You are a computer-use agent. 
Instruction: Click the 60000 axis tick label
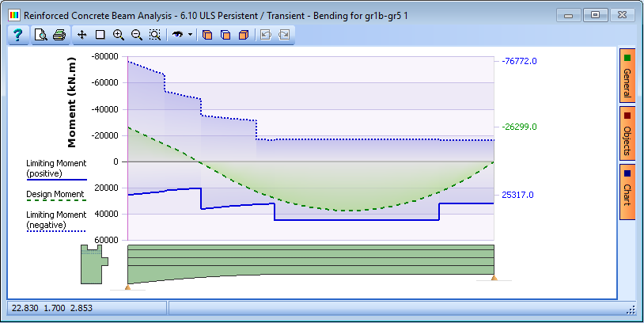(106, 240)
